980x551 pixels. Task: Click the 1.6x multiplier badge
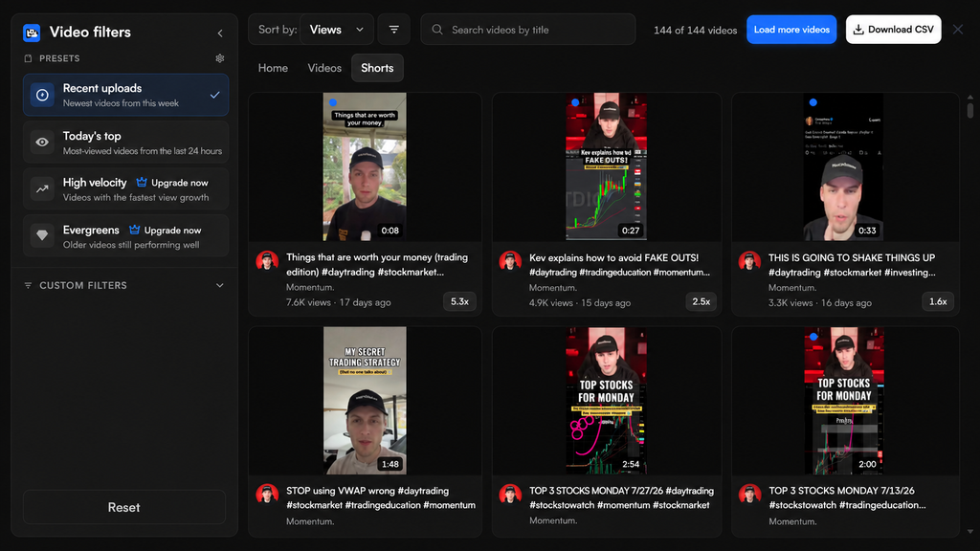pos(938,301)
